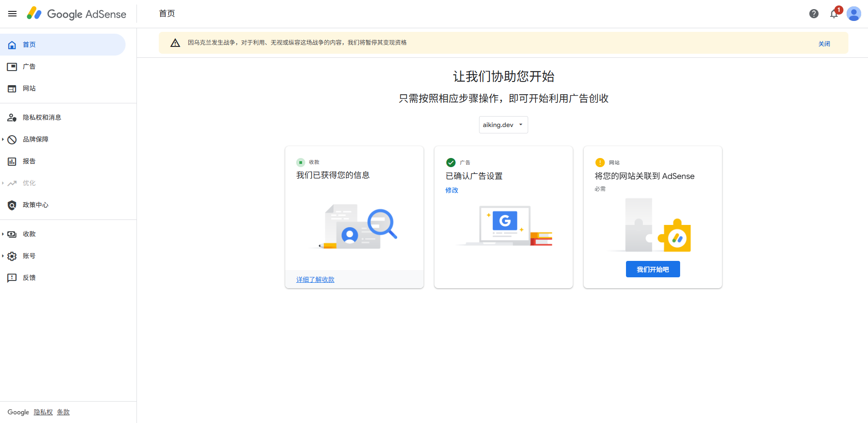Viewport: 868px width, 423px height.
Task: Open the account avatar menu
Action: [x=853, y=14]
